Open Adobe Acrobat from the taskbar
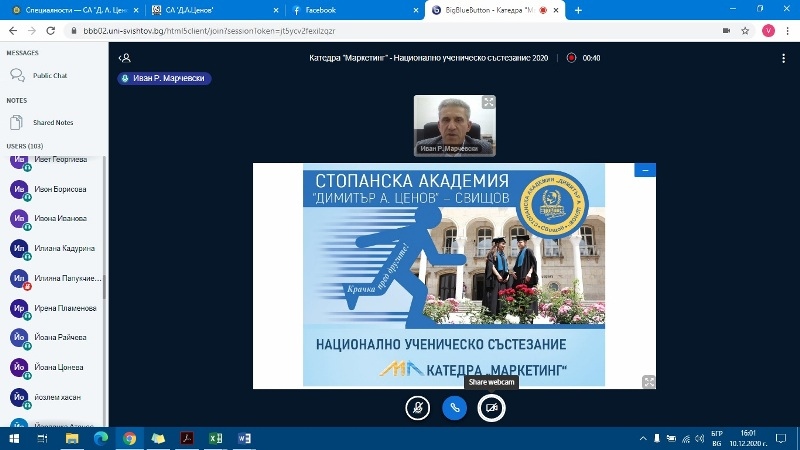The width and height of the screenshot is (800, 450). (187, 438)
